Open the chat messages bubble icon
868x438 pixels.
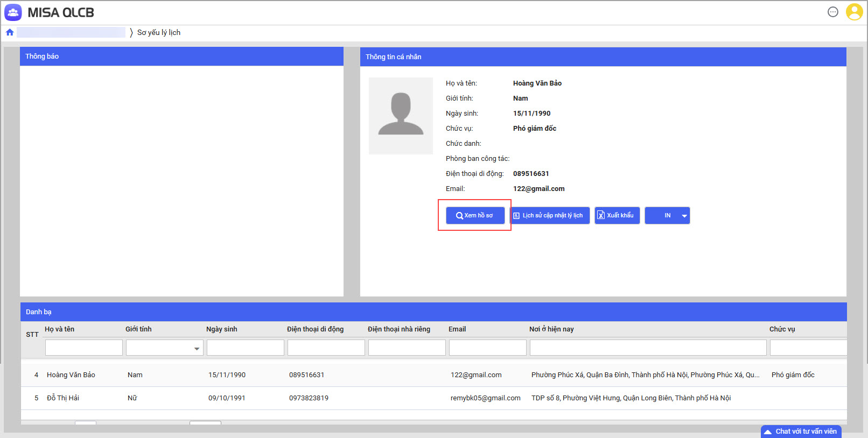(832, 12)
